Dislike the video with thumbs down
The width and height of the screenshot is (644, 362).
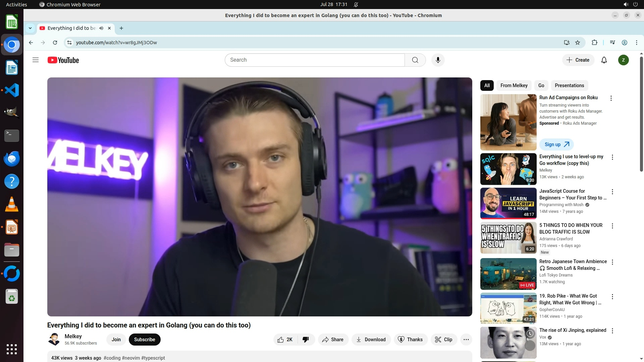(306, 340)
